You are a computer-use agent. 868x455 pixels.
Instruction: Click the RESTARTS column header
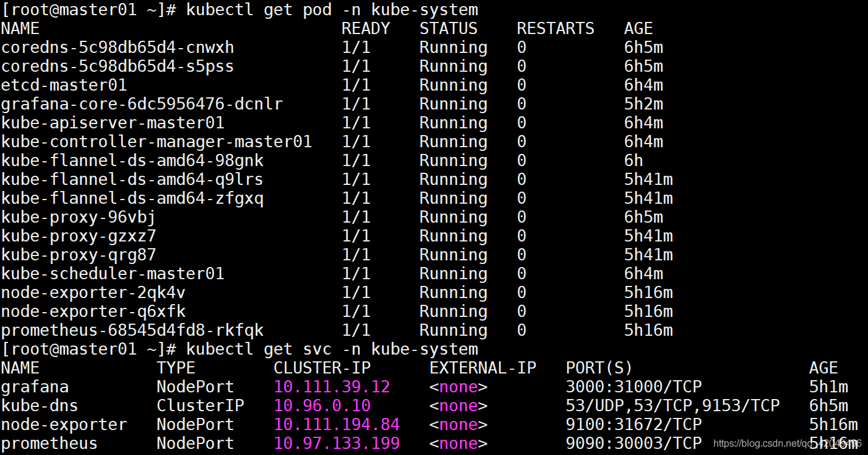[x=556, y=29]
